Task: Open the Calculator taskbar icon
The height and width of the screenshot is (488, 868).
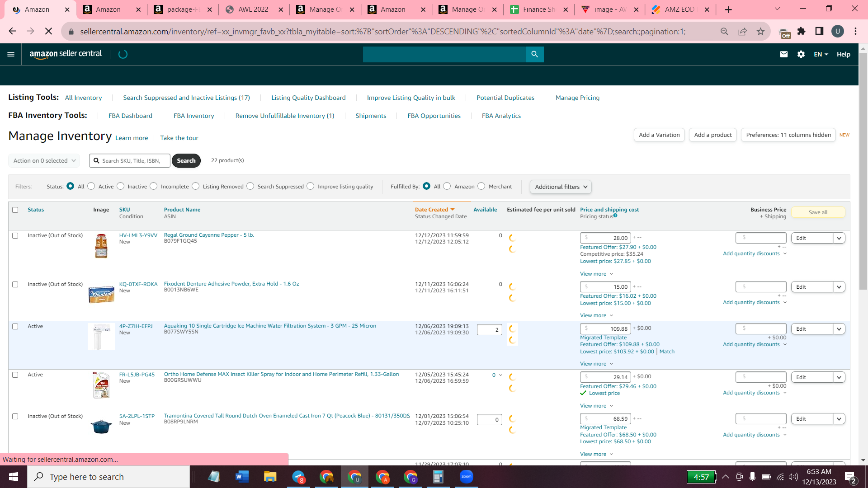Action: click(x=438, y=477)
